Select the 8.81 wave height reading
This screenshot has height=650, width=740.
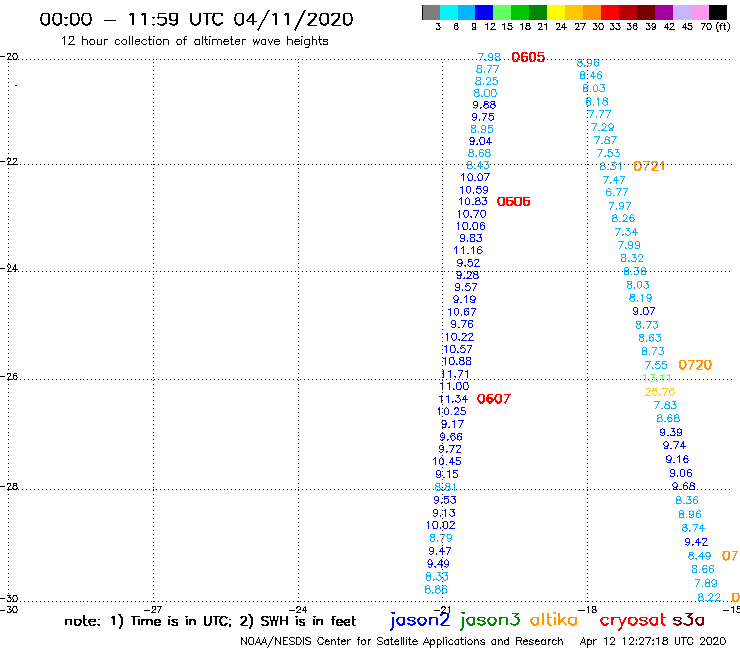coord(445,487)
